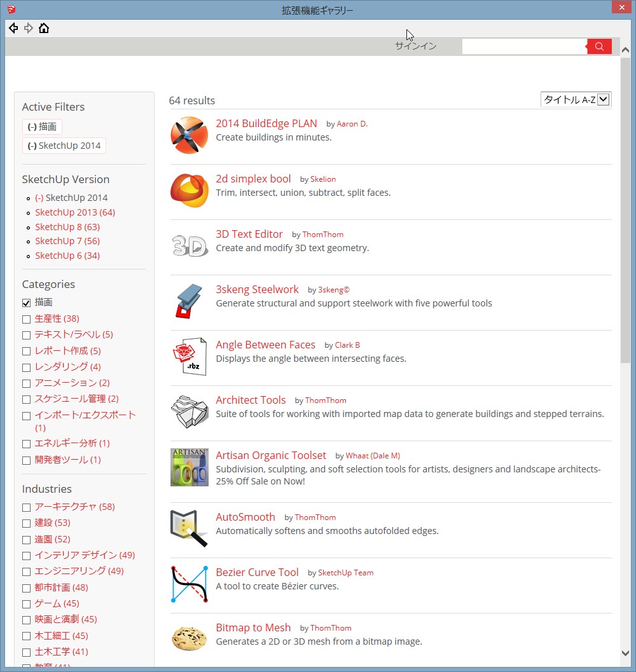Check the インポート/エクスポート (1) checkbox
Viewport: 636px width, 672px height.
click(27, 416)
